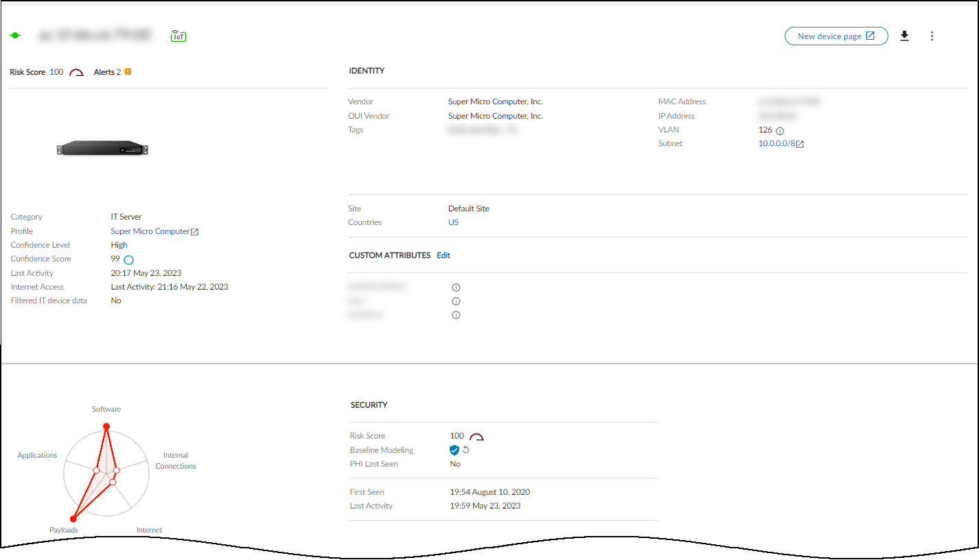
Task: Click the CUSTOM ATTRIBUTES heading
Action: coord(390,255)
